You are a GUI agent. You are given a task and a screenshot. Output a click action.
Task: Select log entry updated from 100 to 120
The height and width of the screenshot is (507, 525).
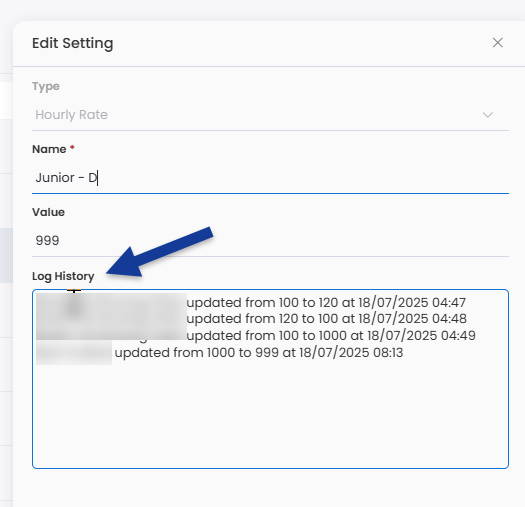pos(326,303)
